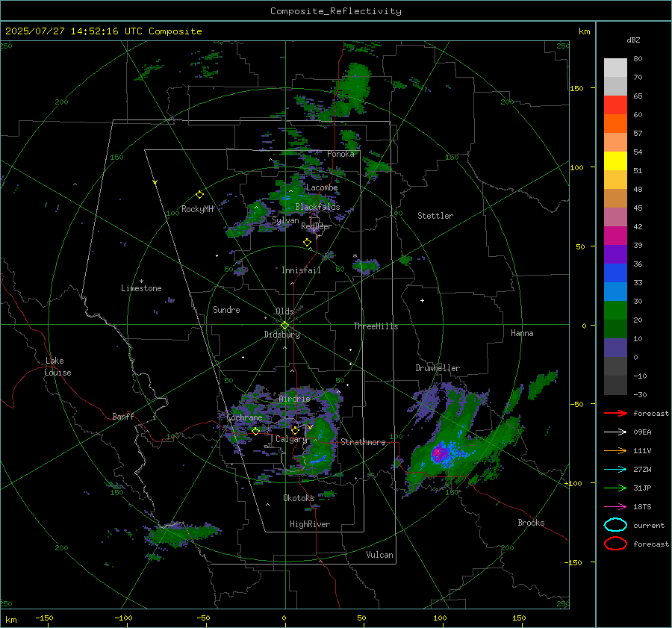672x628 pixels.
Task: Click the Brooks city label
Action: (x=531, y=523)
